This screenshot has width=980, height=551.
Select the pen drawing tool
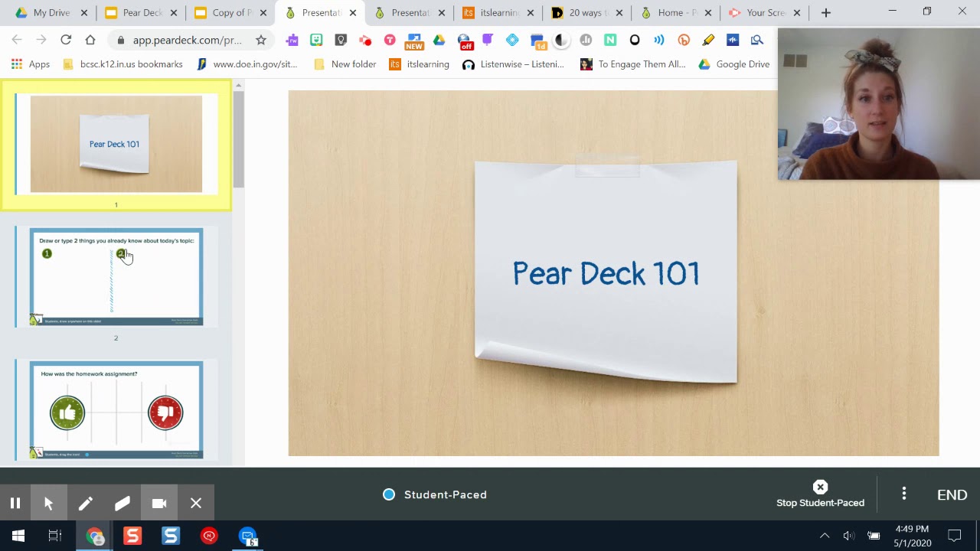(x=85, y=503)
